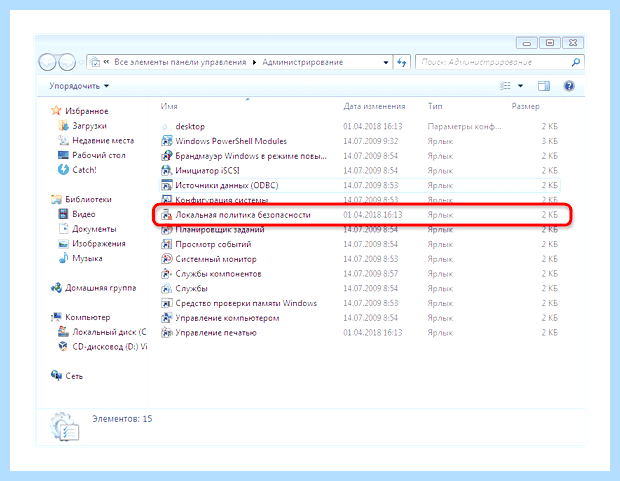Image resolution: width=620 pixels, height=481 pixels.
Task: Click the change view icon
Action: (x=505, y=86)
